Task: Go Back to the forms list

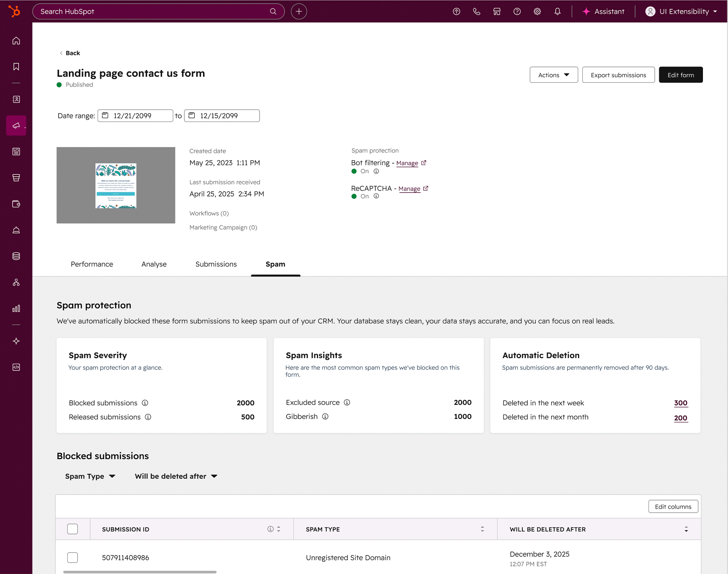Action: pos(70,53)
